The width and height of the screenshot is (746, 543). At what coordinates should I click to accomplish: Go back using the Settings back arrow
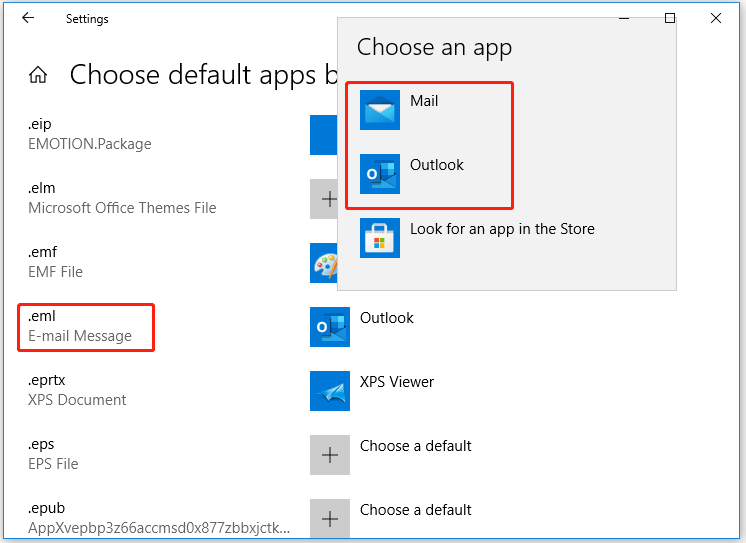point(28,18)
